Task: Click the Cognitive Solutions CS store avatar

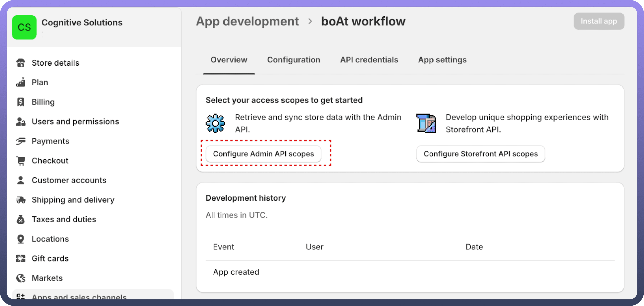Action: tap(24, 27)
